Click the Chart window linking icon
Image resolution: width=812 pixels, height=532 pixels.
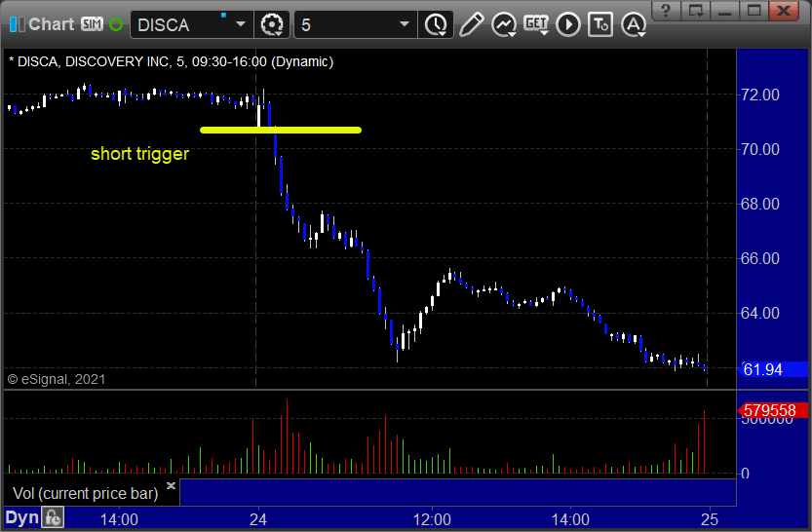[17, 24]
